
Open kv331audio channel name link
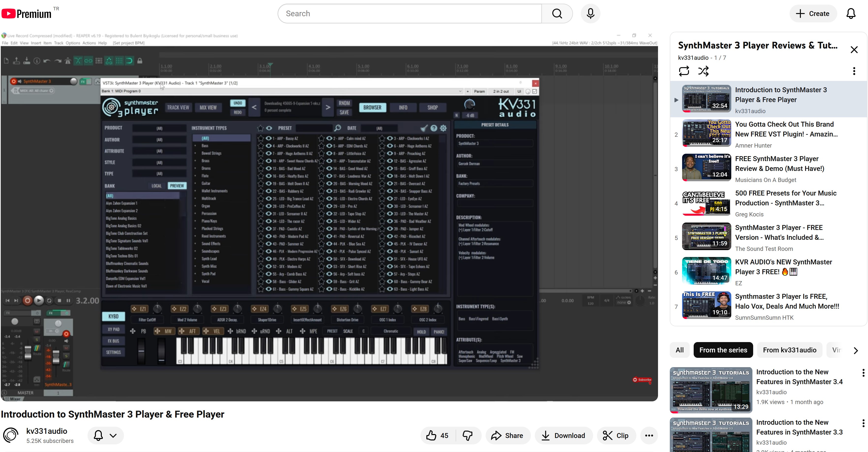(x=47, y=431)
